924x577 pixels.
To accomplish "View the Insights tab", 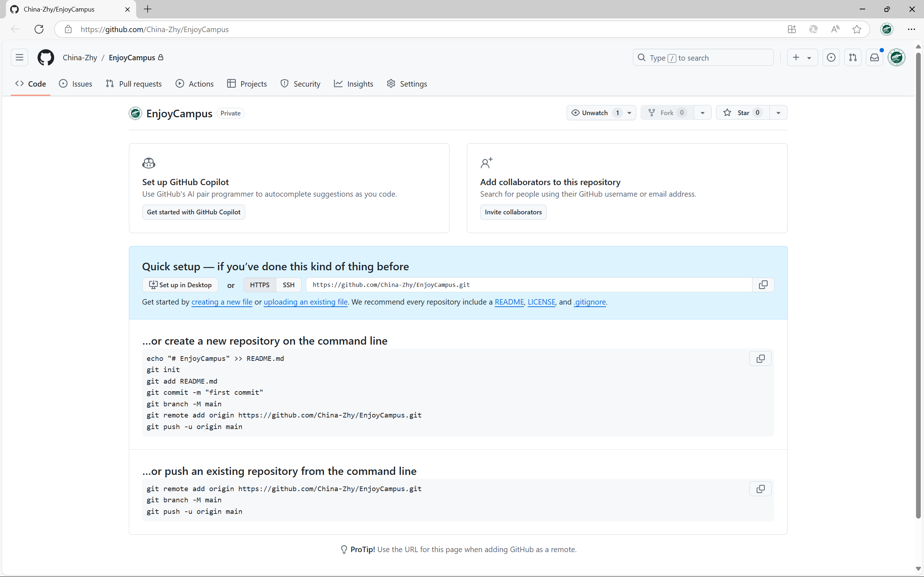I will pyautogui.click(x=353, y=84).
